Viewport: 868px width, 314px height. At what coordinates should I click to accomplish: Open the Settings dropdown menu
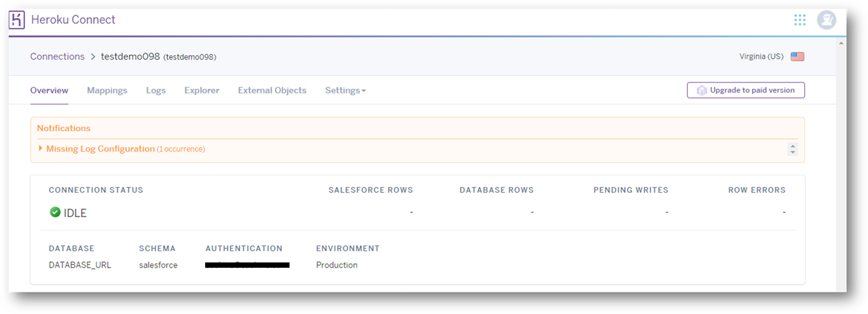coord(345,90)
